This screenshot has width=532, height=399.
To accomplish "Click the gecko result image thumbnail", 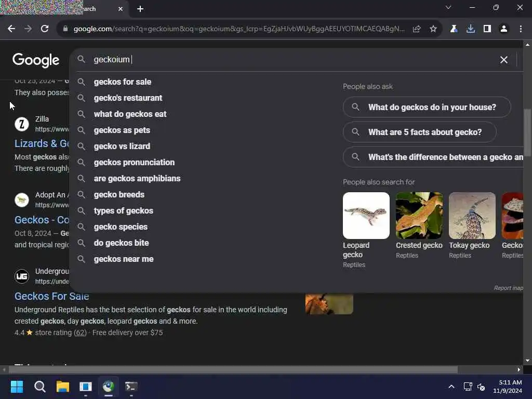I will [329, 303].
